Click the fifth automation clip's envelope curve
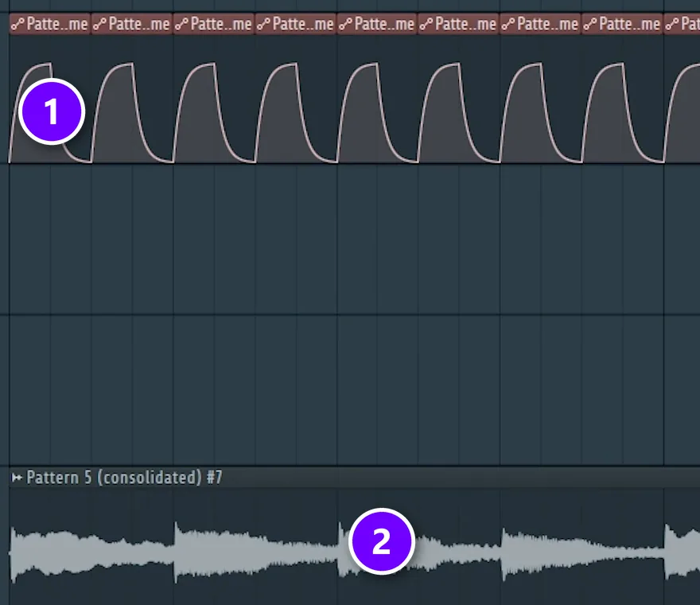Image resolution: width=700 pixels, height=605 pixels. (x=378, y=113)
